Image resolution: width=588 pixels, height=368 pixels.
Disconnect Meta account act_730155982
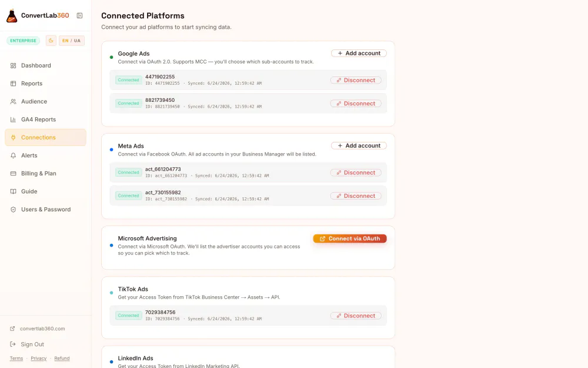coord(356,196)
